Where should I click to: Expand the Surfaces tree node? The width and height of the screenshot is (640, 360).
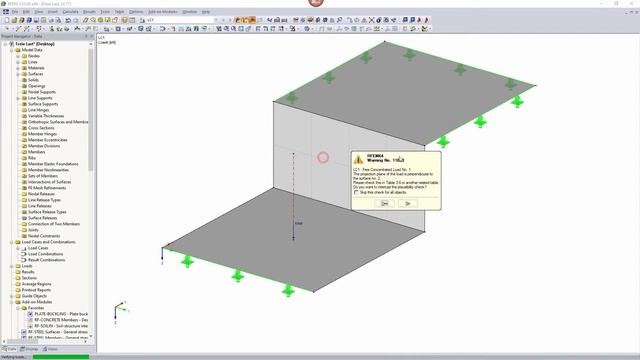18,74
